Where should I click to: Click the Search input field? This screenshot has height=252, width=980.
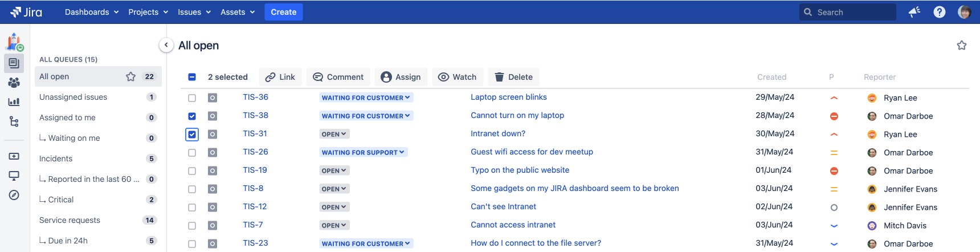(x=853, y=12)
